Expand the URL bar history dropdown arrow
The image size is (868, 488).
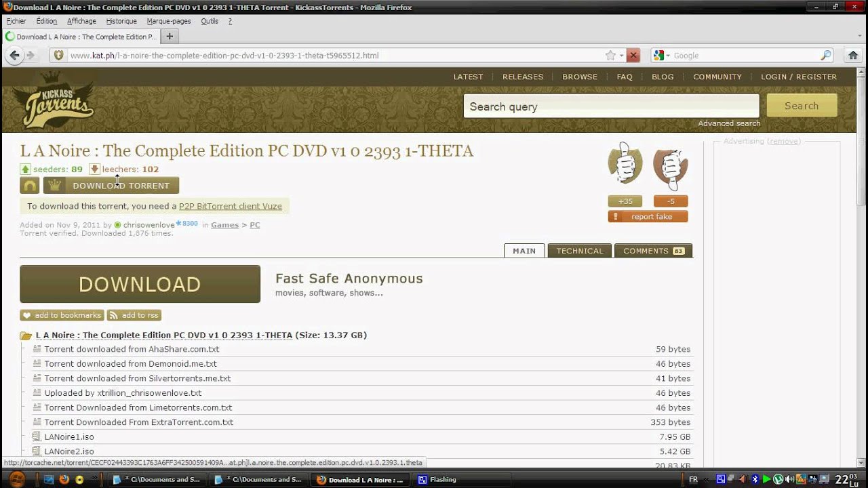pyautogui.click(x=621, y=56)
